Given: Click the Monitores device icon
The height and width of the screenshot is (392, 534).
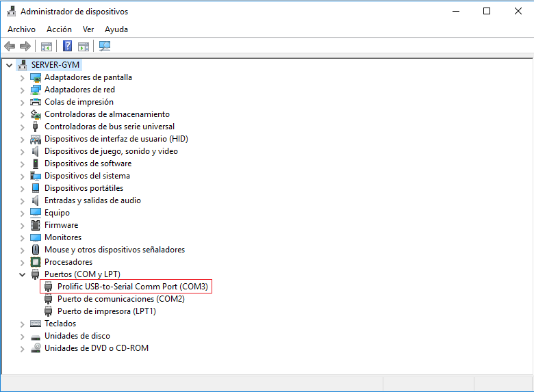Looking at the screenshot, I should [x=36, y=237].
